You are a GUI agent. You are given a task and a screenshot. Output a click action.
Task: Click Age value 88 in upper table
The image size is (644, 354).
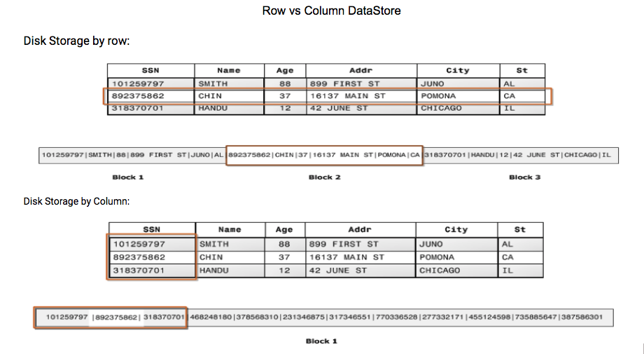click(x=284, y=83)
